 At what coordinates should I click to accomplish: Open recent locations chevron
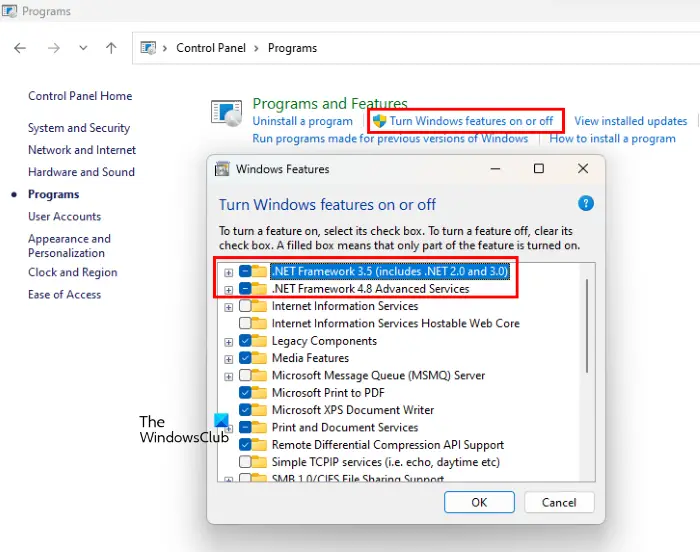pyautogui.click(x=83, y=48)
